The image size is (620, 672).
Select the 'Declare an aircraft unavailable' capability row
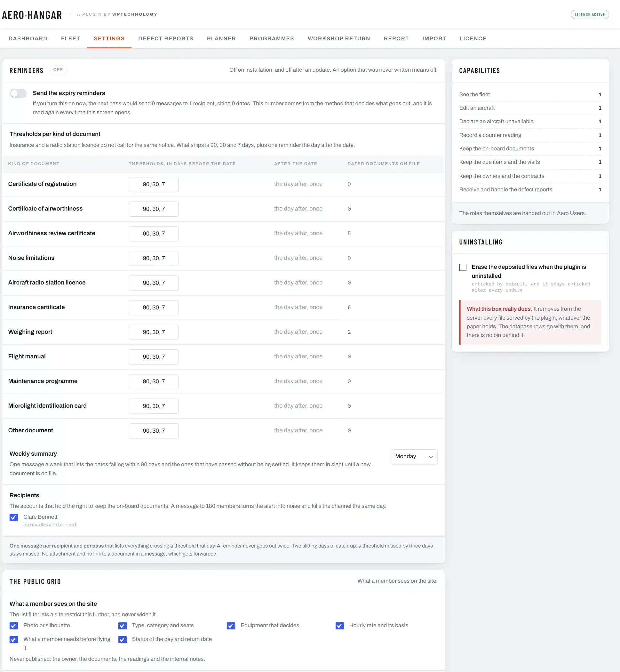coord(530,122)
